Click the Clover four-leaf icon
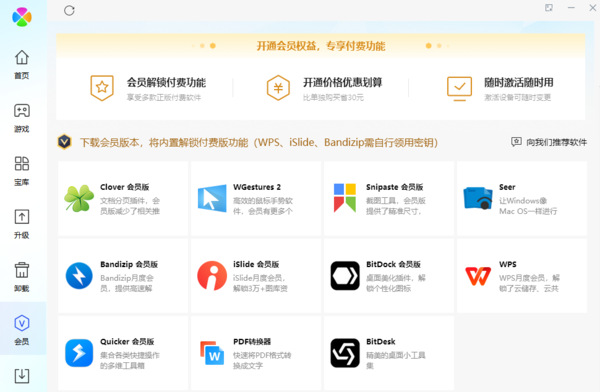This screenshot has height=392, width=600. point(79,198)
